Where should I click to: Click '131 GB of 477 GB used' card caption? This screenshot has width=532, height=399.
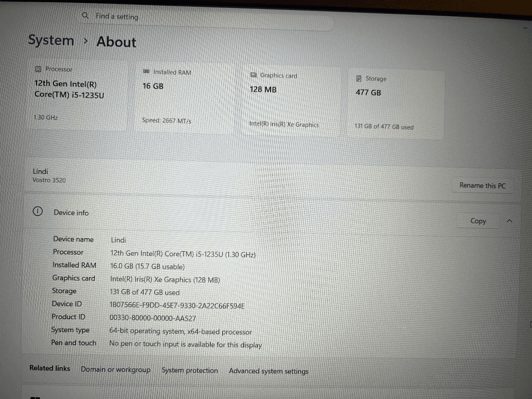coord(384,127)
